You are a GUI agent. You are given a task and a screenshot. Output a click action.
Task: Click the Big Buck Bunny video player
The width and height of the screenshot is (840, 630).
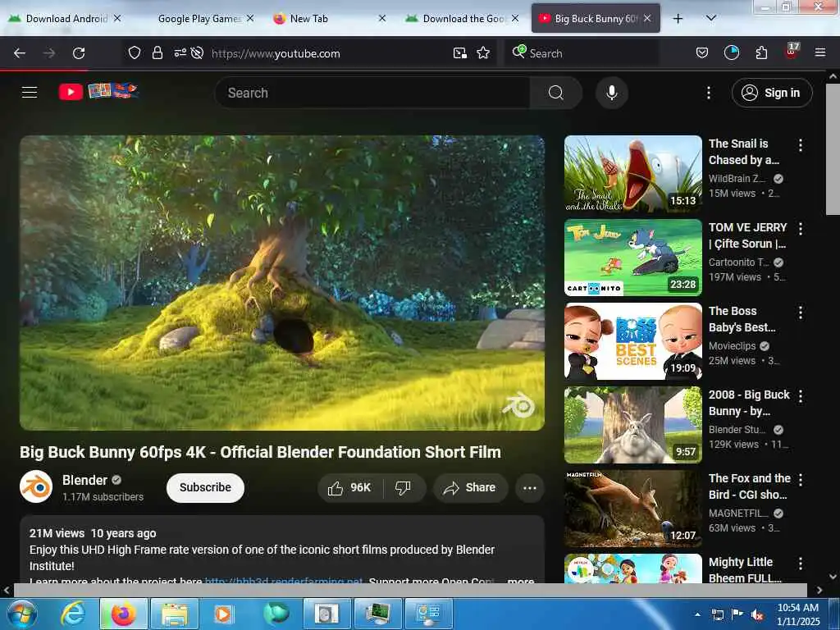click(x=282, y=282)
